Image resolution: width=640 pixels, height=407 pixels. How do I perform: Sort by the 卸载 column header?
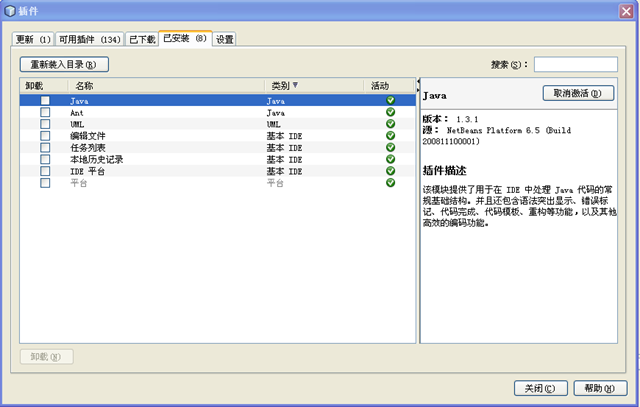point(44,86)
